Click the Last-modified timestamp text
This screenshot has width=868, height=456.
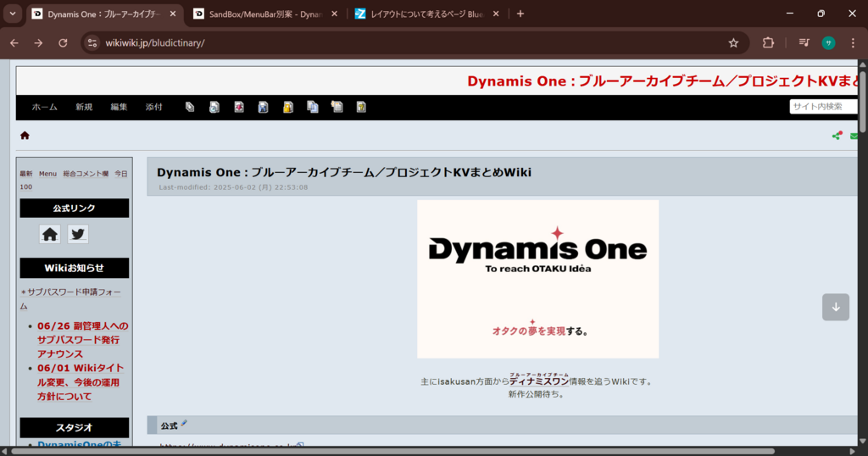click(x=234, y=187)
